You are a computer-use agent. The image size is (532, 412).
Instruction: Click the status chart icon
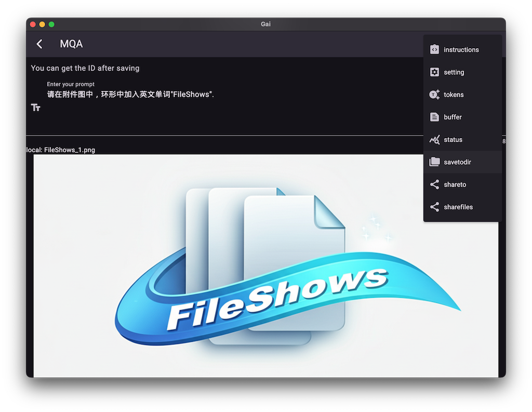tap(434, 139)
